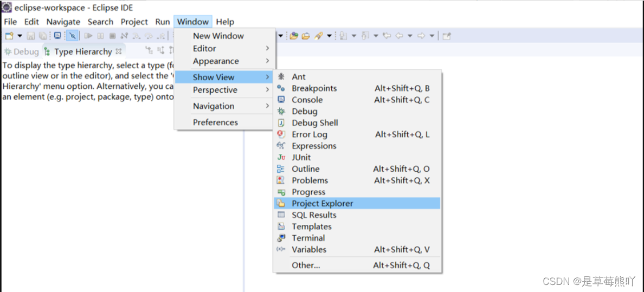The height and width of the screenshot is (292, 644).
Task: Expand the Perspective submenu
Action: 224,90
